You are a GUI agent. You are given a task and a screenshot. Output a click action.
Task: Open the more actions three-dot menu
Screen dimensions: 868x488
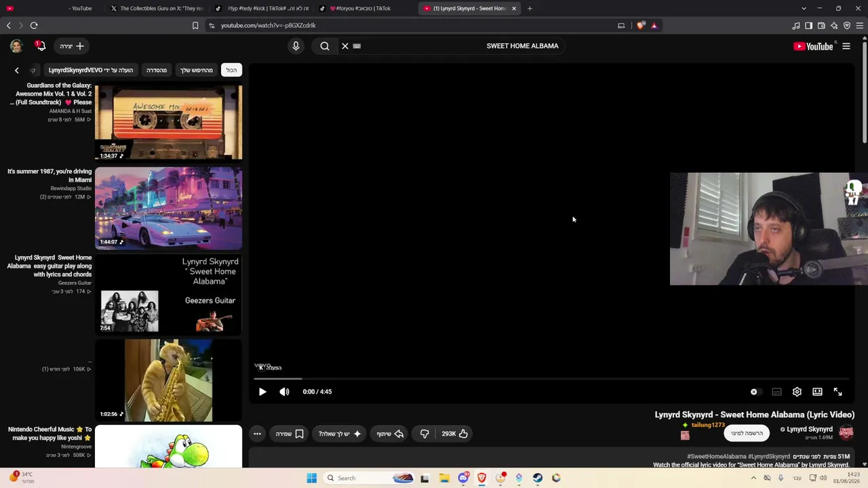click(257, 434)
